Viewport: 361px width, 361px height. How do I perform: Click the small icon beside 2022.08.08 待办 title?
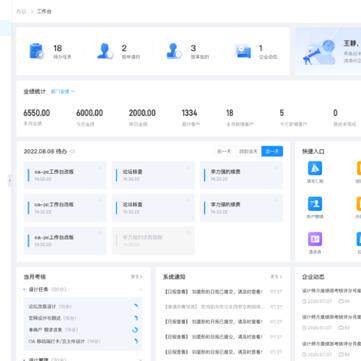(x=73, y=151)
